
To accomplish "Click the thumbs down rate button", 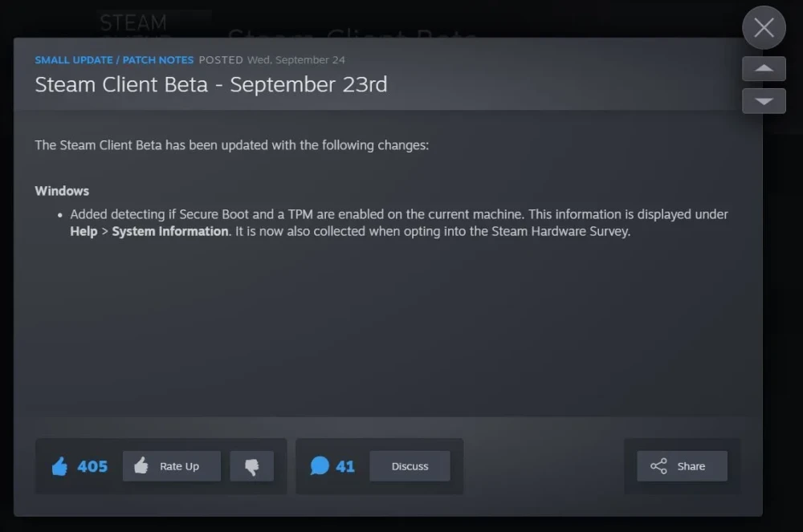I will pyautogui.click(x=251, y=466).
